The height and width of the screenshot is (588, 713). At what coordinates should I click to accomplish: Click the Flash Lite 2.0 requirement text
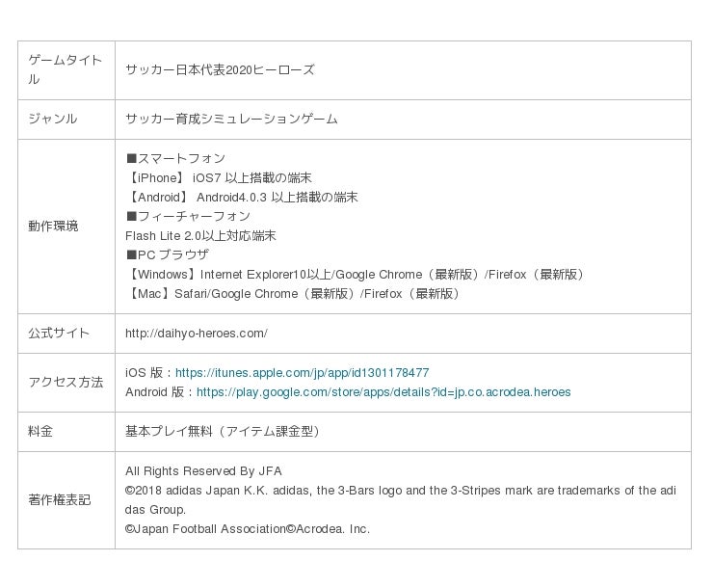(200, 236)
